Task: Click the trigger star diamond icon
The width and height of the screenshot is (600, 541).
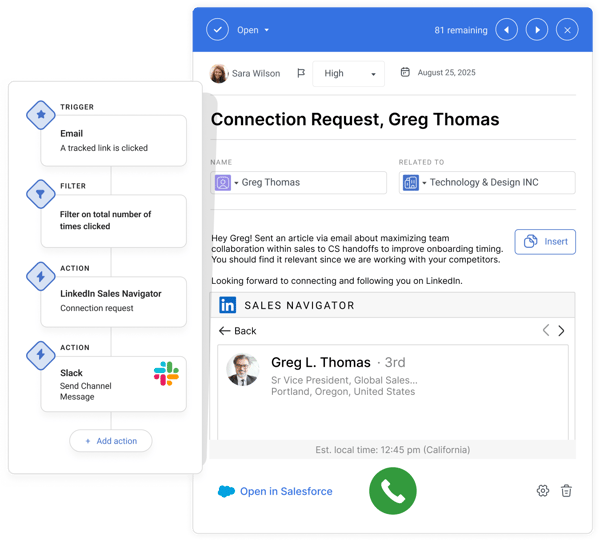Action: point(41,115)
